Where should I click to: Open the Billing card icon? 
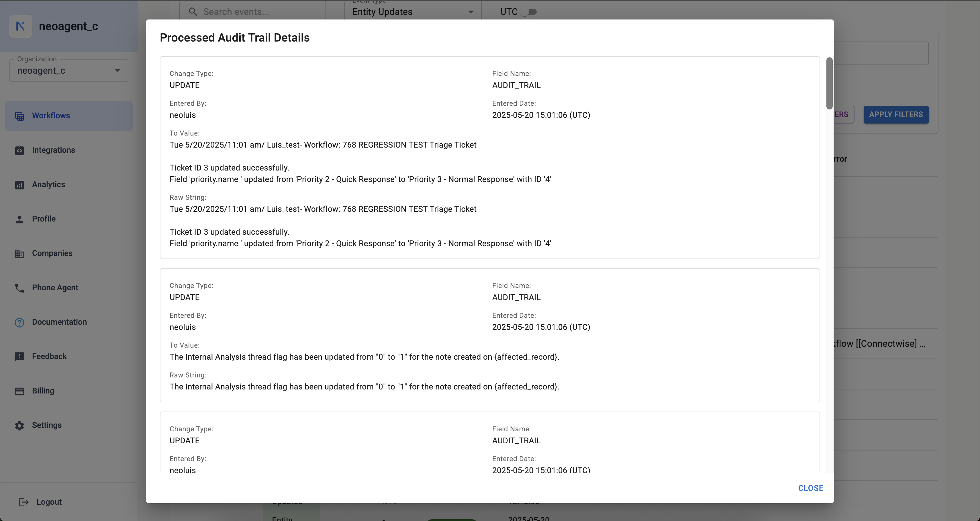pos(19,391)
